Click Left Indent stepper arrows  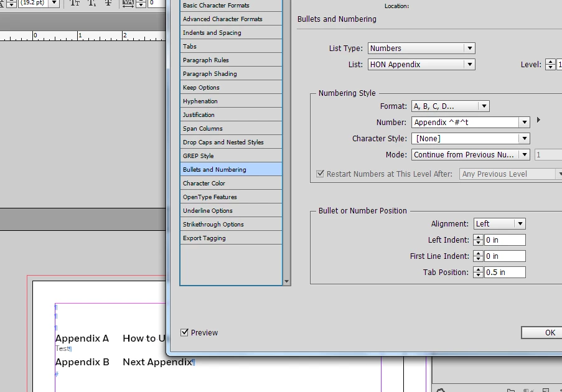(x=478, y=240)
